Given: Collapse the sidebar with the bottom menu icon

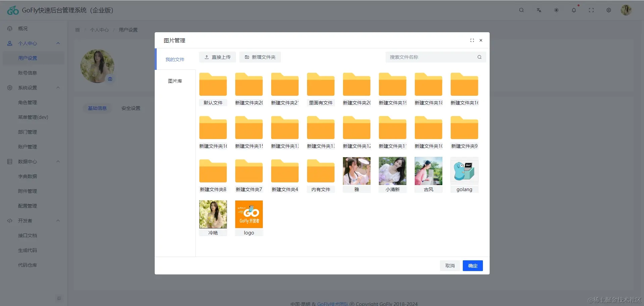Looking at the screenshot, I should (59, 298).
